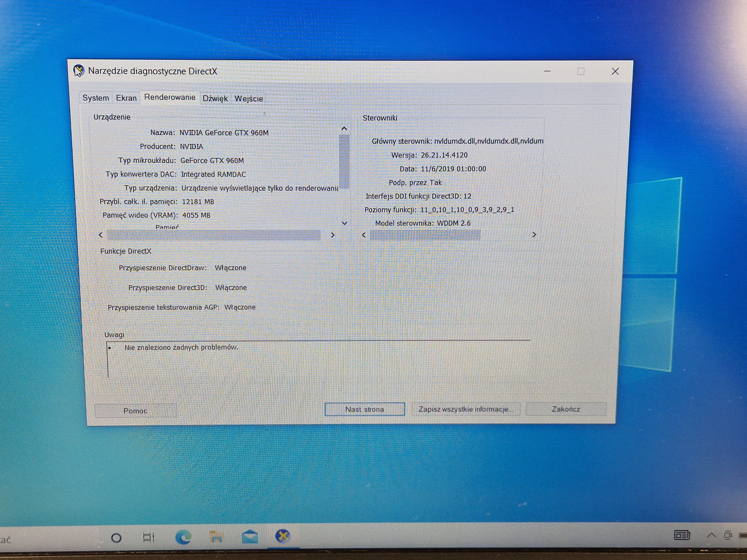Image resolution: width=747 pixels, height=560 pixels.
Task: Open News and interests tray icon
Action: click(x=682, y=535)
